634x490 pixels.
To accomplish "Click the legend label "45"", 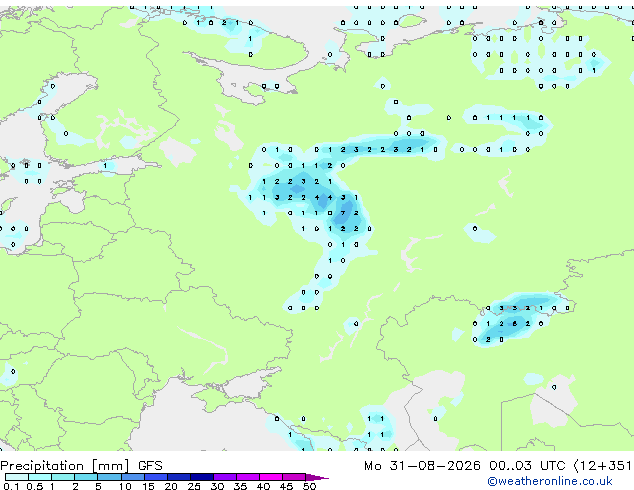I will click(286, 486).
